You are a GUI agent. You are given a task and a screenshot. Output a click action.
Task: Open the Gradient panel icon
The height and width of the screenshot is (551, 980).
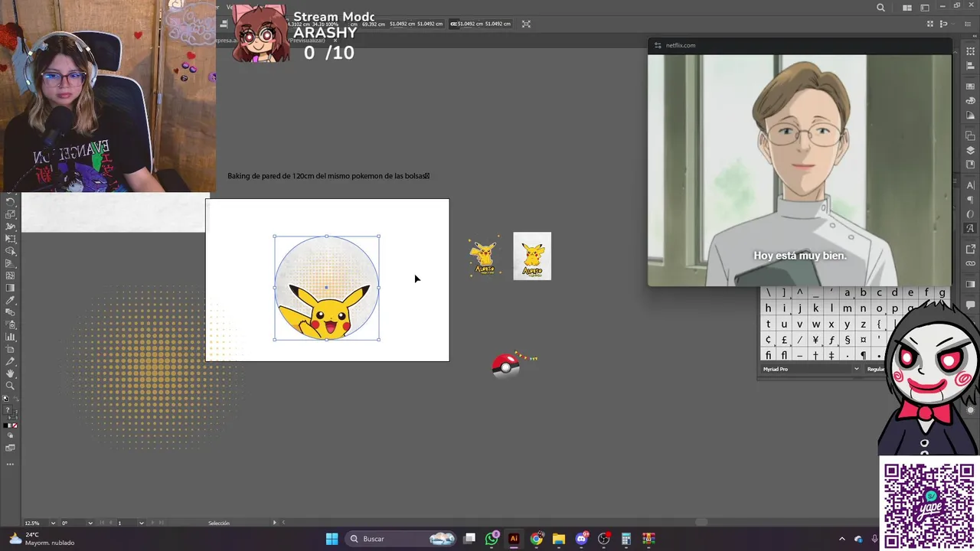(971, 115)
